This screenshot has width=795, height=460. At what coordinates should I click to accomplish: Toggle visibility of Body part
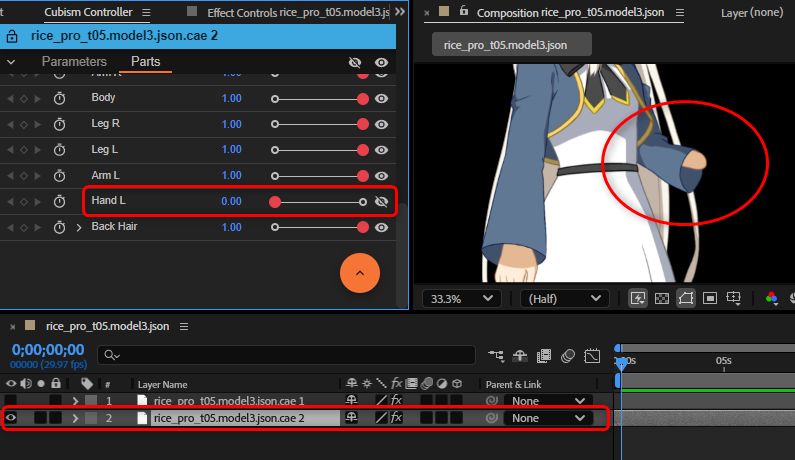click(381, 99)
